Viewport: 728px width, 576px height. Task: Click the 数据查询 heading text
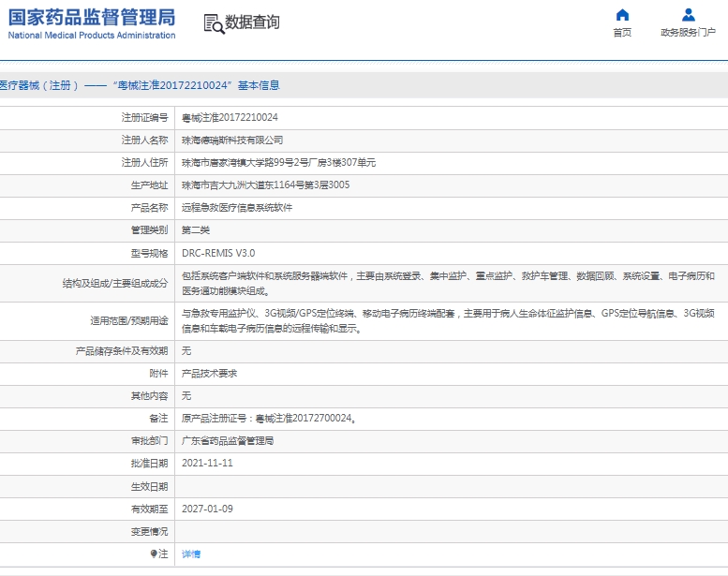[x=252, y=22]
